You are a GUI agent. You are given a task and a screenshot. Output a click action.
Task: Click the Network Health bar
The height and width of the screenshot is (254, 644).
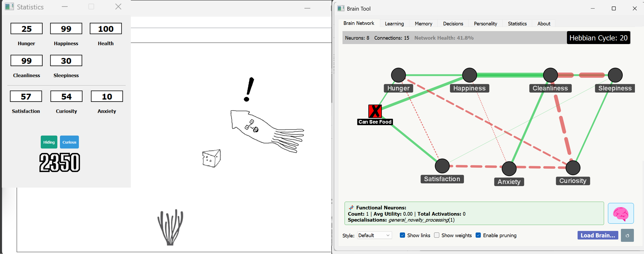coord(444,38)
